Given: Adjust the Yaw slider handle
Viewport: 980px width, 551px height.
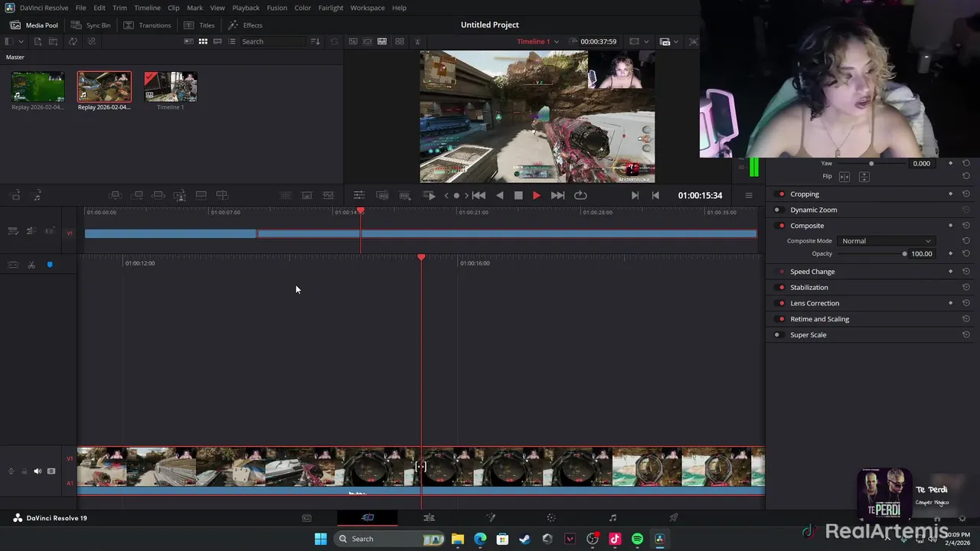Looking at the screenshot, I should click(x=871, y=163).
